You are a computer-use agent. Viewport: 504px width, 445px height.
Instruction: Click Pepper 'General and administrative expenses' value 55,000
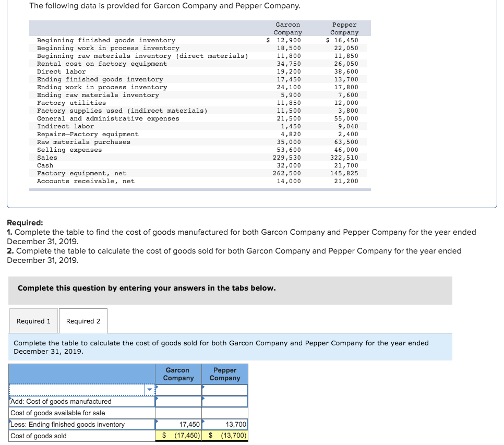pos(346,118)
